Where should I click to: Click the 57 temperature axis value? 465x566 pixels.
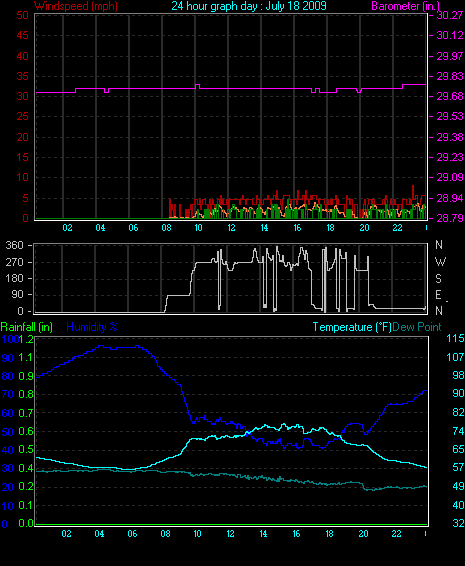click(458, 468)
